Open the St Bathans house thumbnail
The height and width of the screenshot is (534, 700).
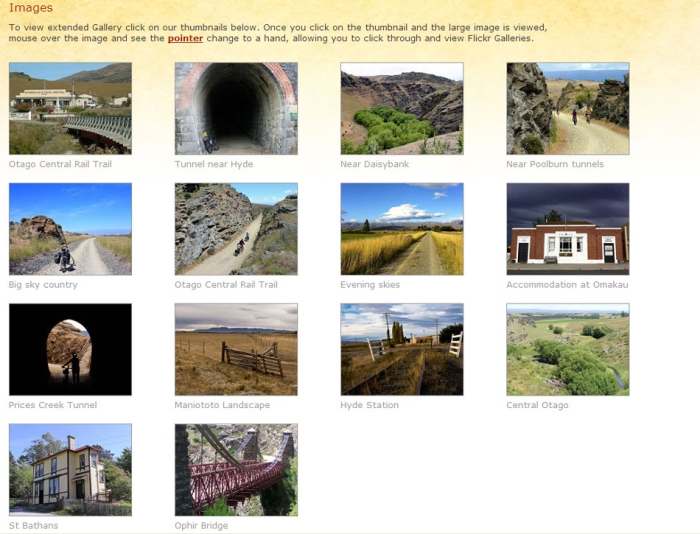(x=70, y=470)
